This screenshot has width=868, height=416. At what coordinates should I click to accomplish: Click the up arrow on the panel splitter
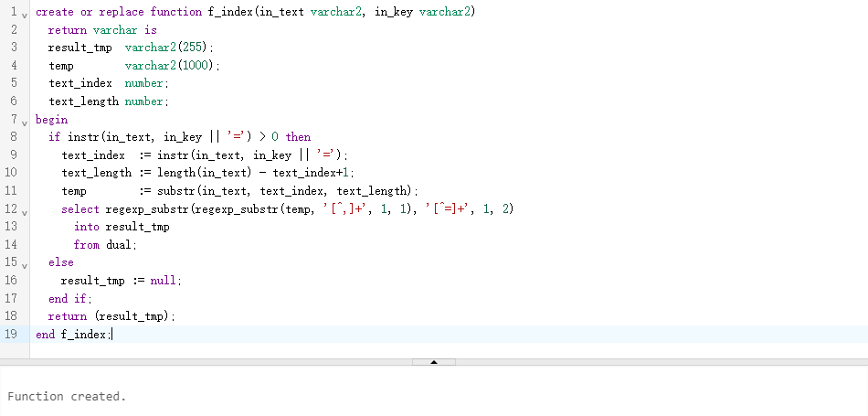tap(434, 362)
